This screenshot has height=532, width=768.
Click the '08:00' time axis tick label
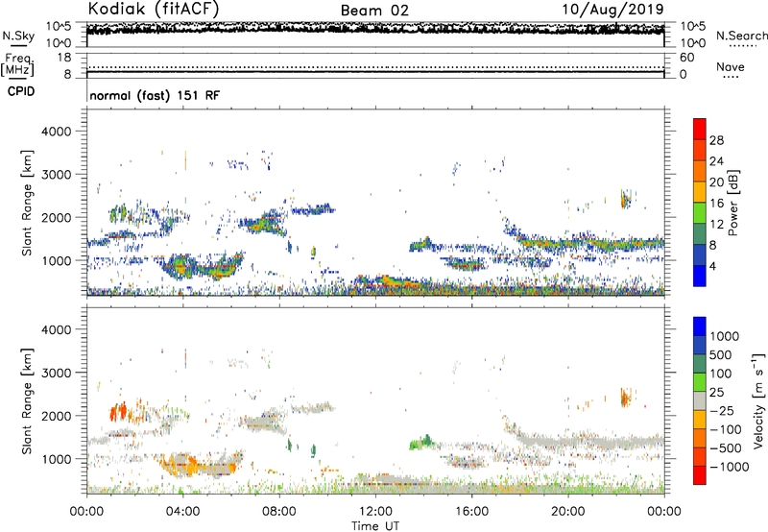tap(279, 512)
